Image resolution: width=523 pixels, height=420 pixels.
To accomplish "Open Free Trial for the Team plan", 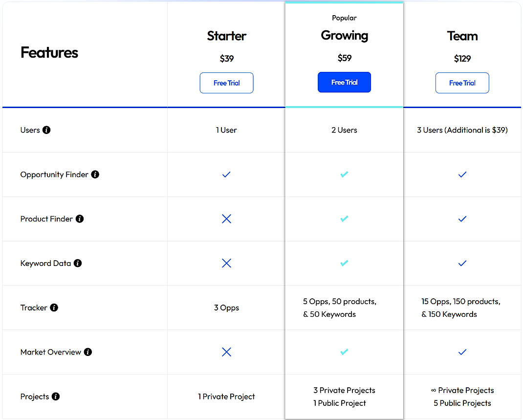I will coord(462,83).
